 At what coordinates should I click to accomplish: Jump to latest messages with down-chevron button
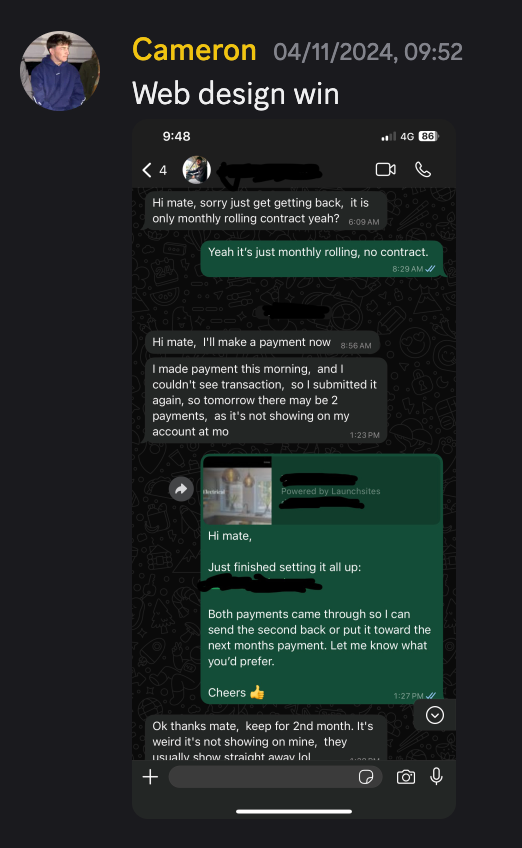[x=435, y=715]
